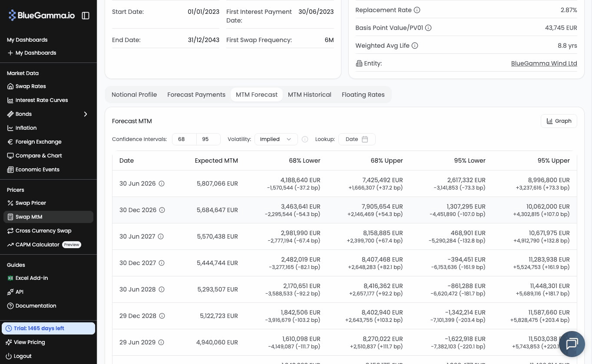Click the Trial 1465 days left banner
The height and width of the screenshot is (364, 592).
(48, 328)
